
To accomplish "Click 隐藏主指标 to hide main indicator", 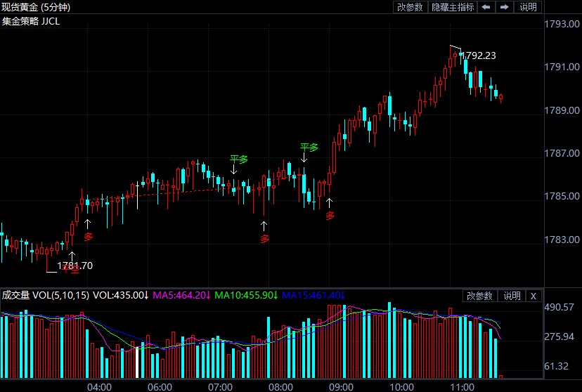I will point(453,7).
